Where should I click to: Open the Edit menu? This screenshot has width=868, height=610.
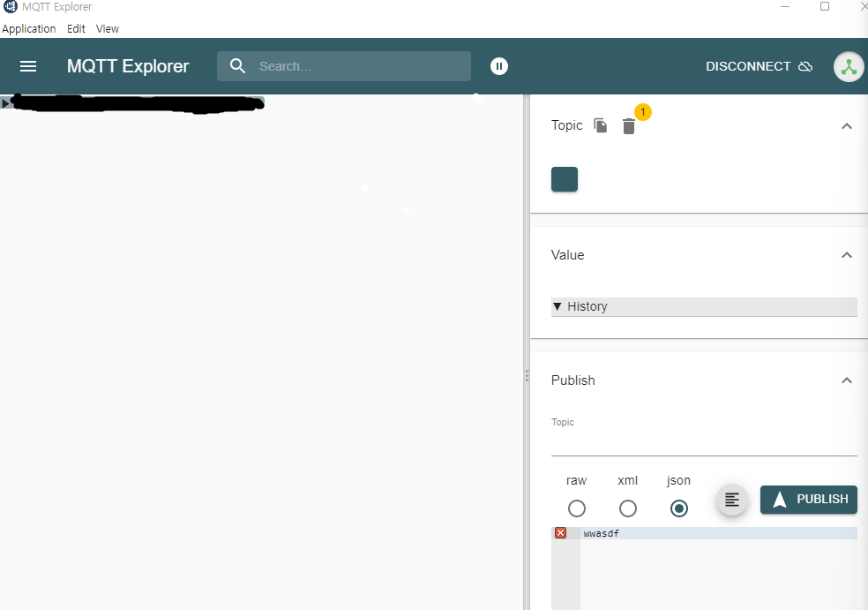[x=76, y=29]
